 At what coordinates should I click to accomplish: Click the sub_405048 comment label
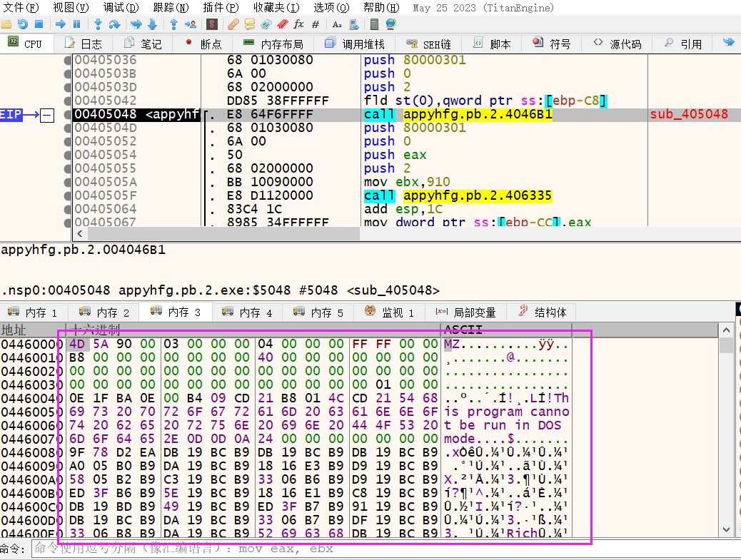coord(689,115)
